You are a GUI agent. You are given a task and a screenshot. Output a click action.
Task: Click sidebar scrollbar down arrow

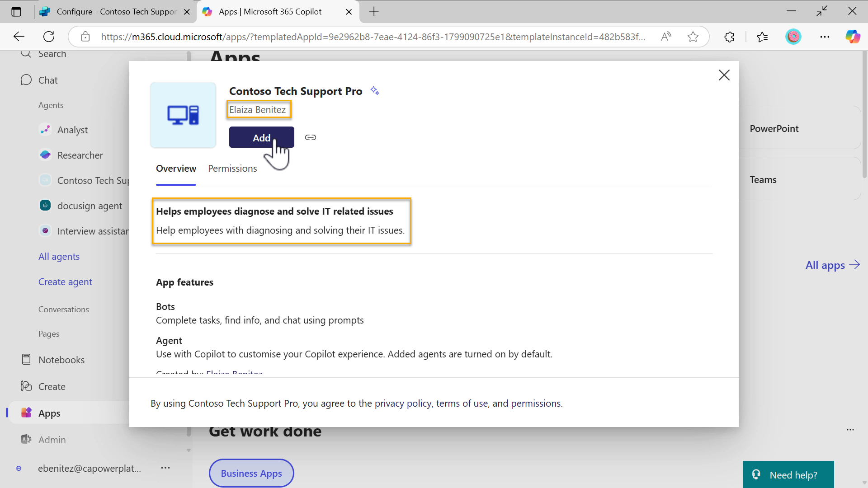point(189,450)
